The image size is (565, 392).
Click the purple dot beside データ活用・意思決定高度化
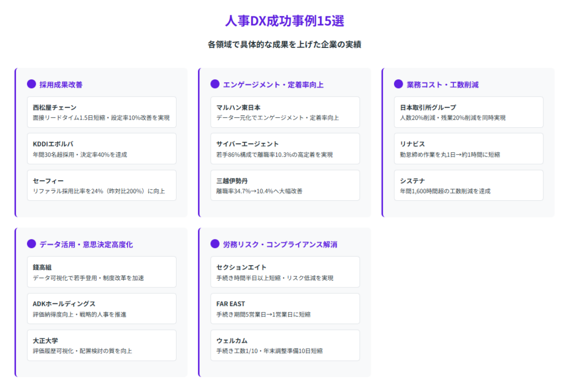point(31,244)
